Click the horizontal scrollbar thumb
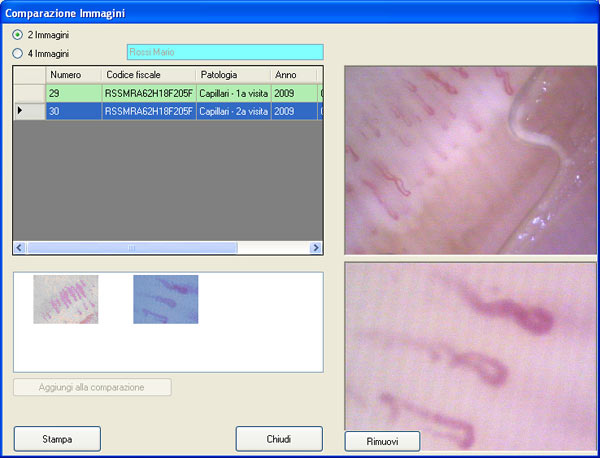 132,248
